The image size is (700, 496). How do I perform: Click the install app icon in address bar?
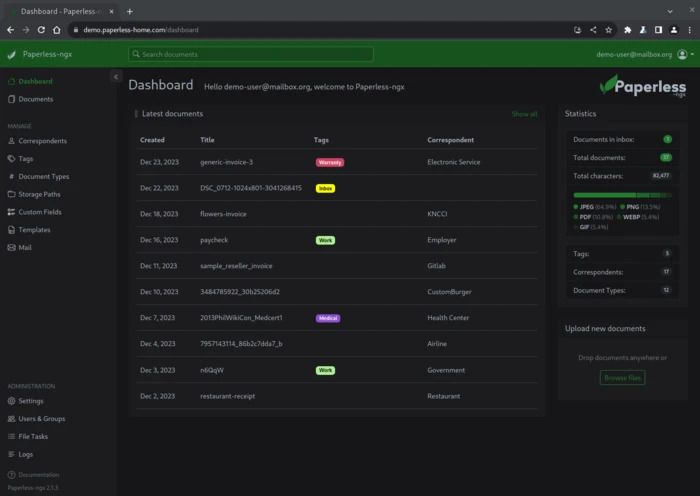(x=577, y=30)
